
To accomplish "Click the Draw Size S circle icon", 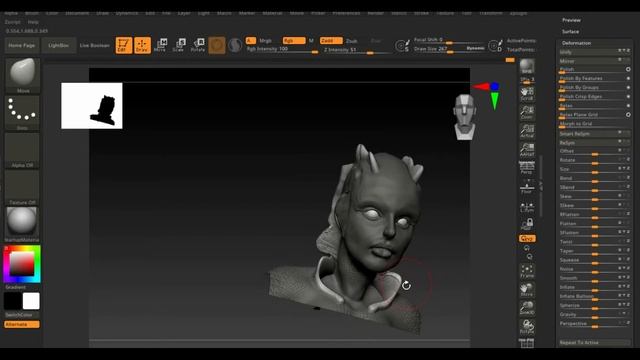I will 402,45.
